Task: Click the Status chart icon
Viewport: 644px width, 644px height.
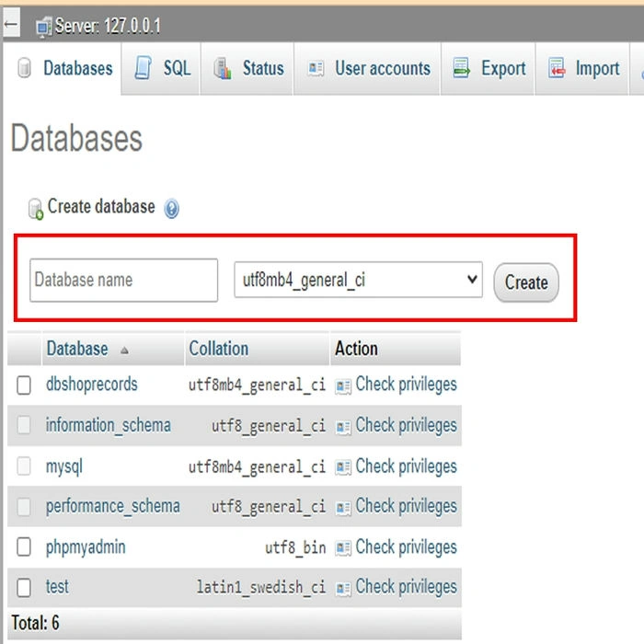Action: coord(223,68)
